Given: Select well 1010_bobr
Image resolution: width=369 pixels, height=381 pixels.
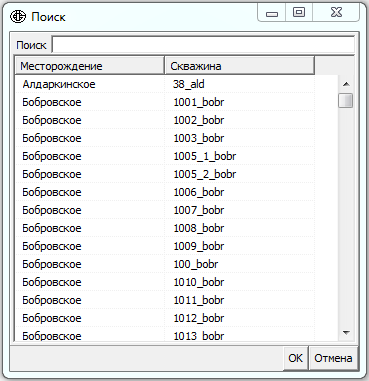Looking at the screenshot, I should pos(199,282).
